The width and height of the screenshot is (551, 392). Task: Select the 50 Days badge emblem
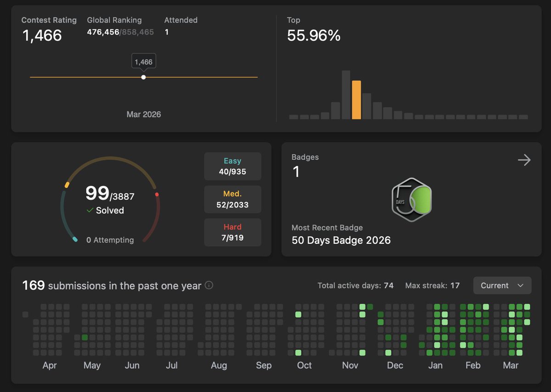coord(412,200)
